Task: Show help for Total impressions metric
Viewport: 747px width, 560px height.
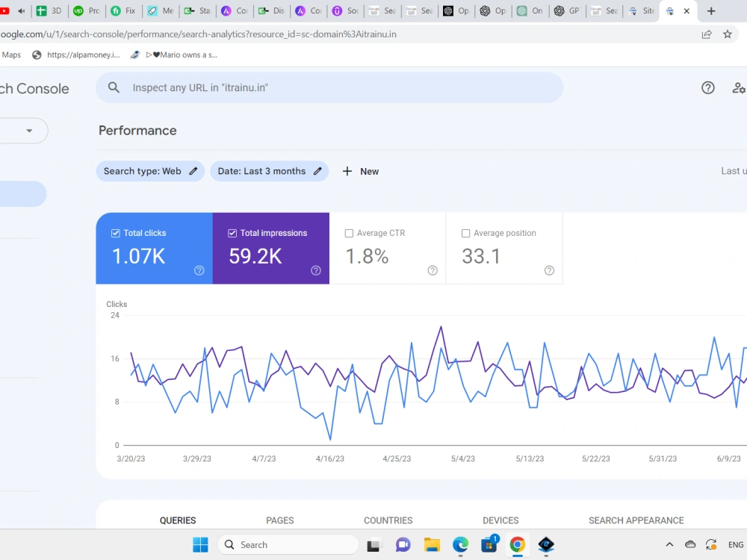Action: tap(316, 270)
